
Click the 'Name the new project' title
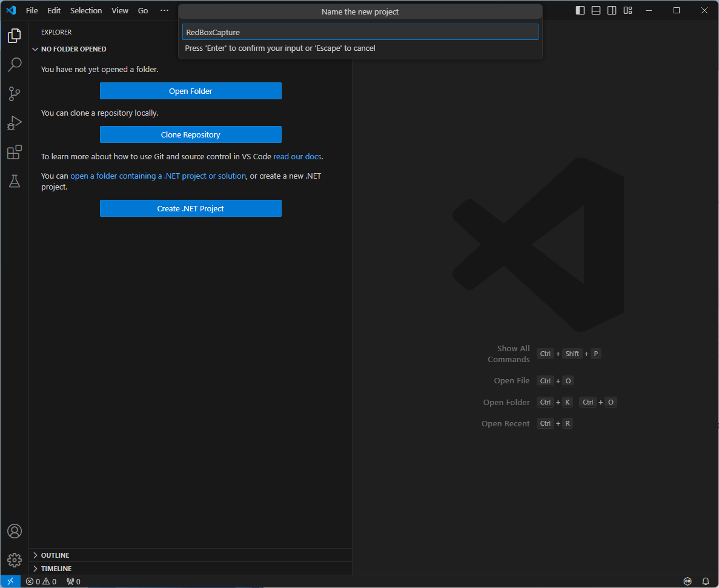(x=360, y=12)
